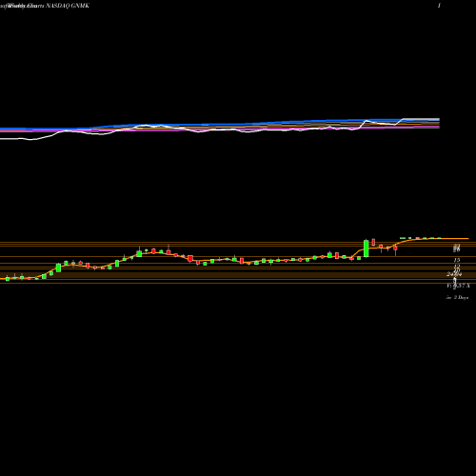Click the NASDAQ GNMK chart title
The width and height of the screenshot is (476, 476).
[68, 6]
